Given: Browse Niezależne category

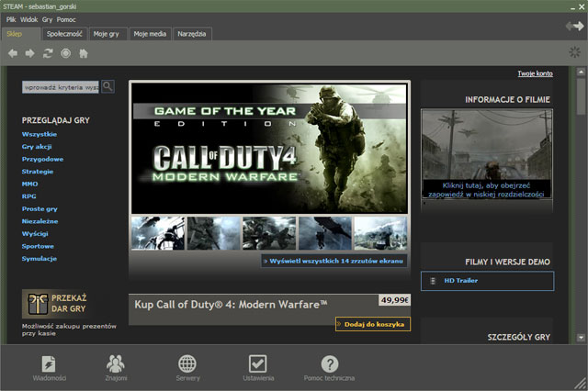Looking at the screenshot, I should (40, 221).
